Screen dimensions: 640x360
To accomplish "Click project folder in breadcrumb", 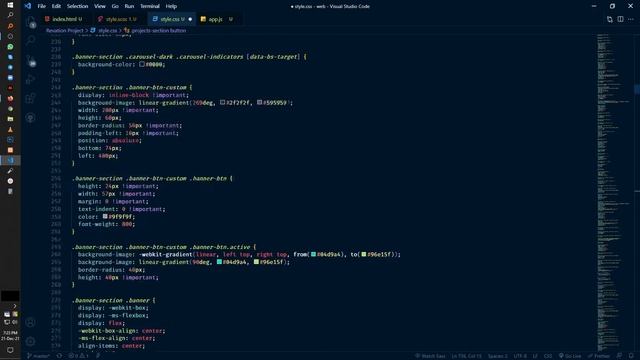I will [64, 30].
